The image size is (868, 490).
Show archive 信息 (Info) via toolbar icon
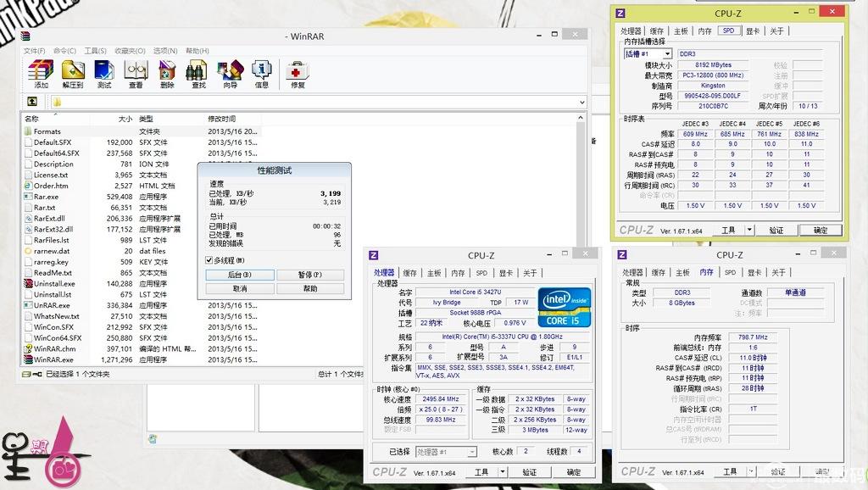pos(261,75)
